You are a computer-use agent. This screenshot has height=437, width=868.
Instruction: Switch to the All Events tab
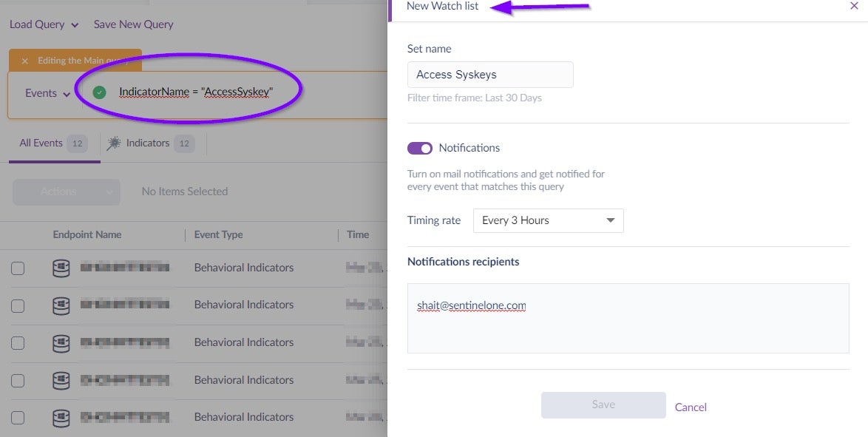pyautogui.click(x=41, y=143)
